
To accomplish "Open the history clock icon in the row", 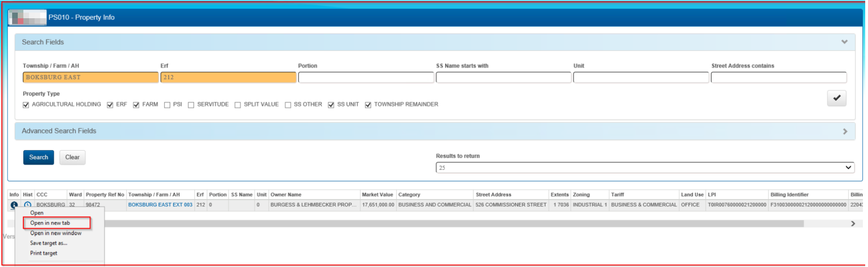I will click(28, 205).
